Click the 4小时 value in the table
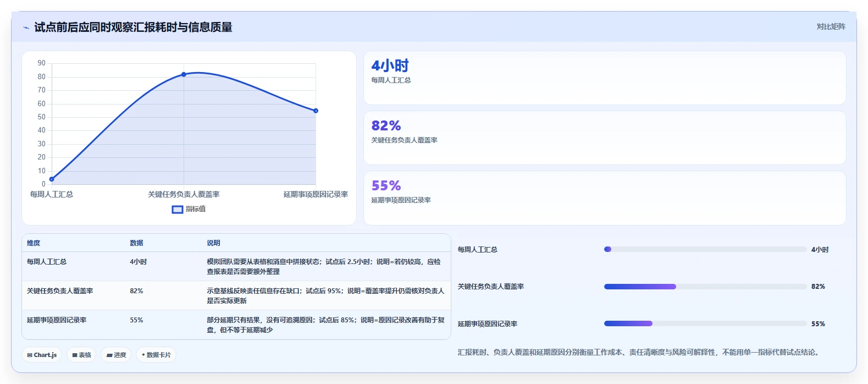Screen dimensions: 868x384 click(138, 262)
